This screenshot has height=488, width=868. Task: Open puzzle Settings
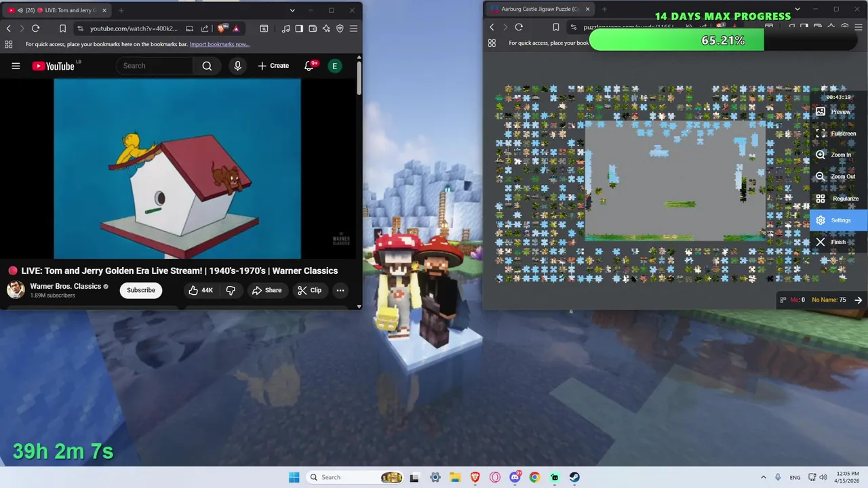pos(839,220)
